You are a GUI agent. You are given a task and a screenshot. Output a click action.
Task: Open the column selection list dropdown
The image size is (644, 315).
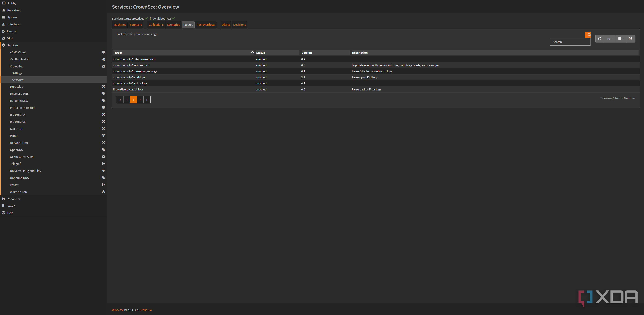(621, 39)
